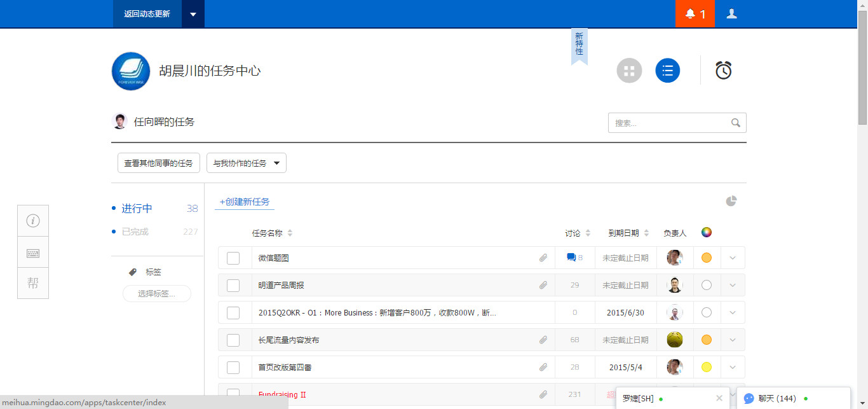
Task: Check the 长尾流量内容发布 task checkbox
Action: [233, 340]
